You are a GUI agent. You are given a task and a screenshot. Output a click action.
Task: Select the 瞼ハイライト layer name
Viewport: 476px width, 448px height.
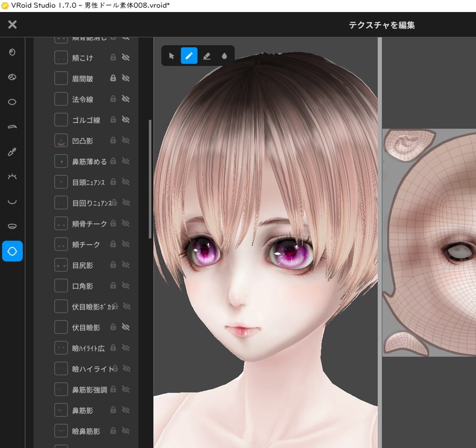tap(93, 369)
